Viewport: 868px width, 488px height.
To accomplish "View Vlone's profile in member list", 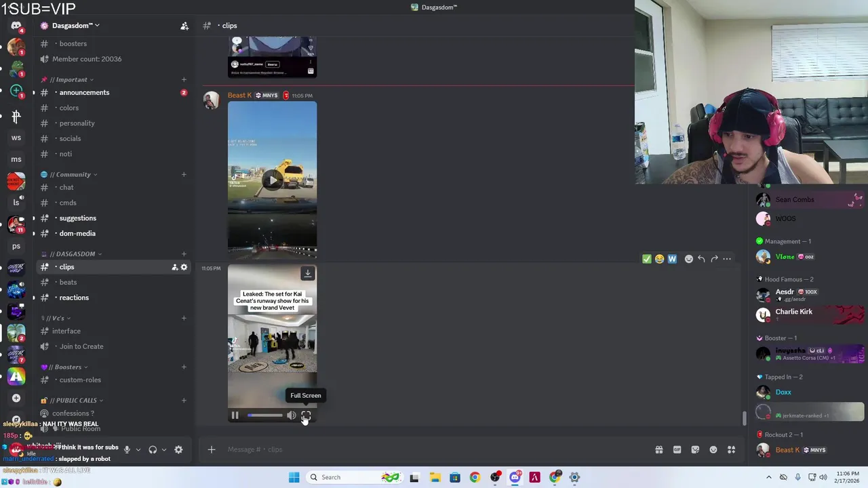I will point(808,257).
